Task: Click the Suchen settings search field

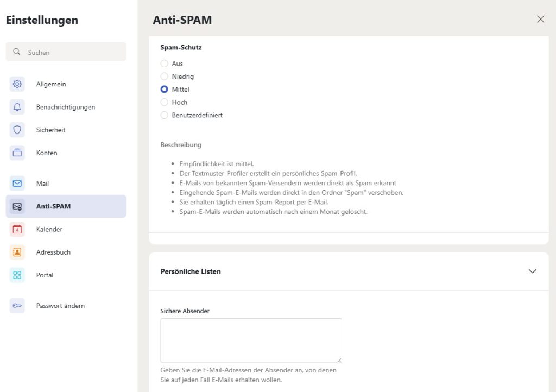Action: [x=66, y=52]
